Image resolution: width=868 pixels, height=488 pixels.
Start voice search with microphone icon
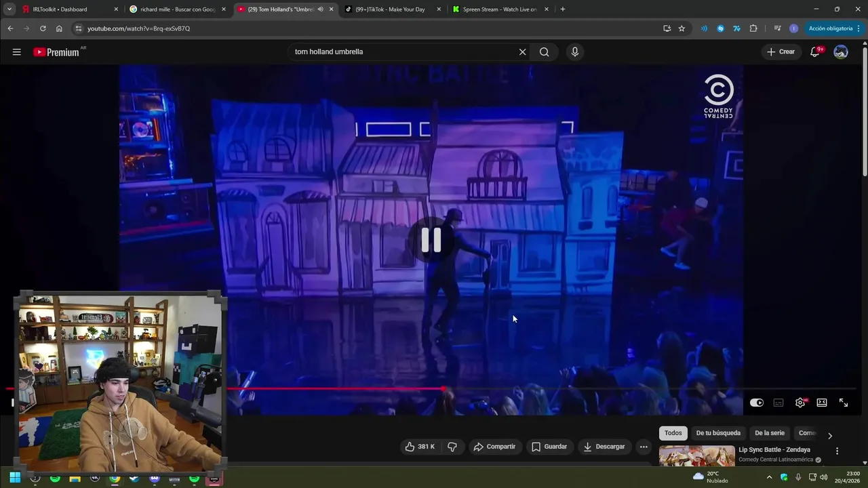click(x=575, y=52)
